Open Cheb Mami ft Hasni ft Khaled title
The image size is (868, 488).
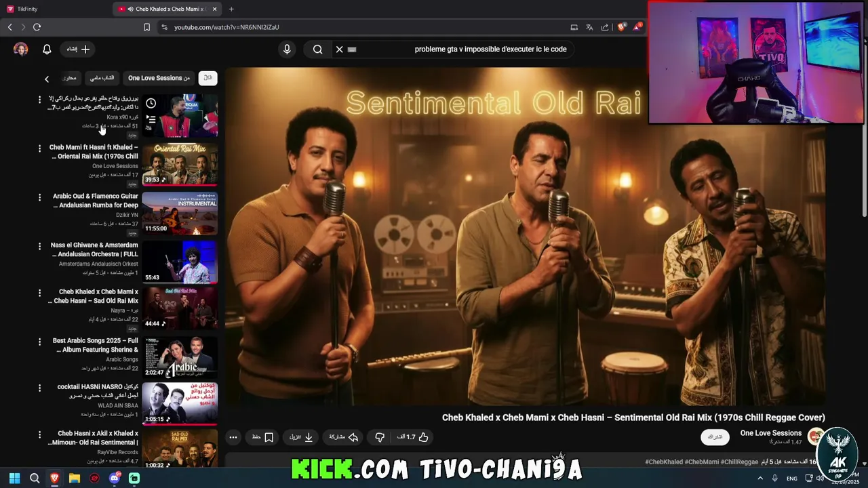tap(94, 152)
